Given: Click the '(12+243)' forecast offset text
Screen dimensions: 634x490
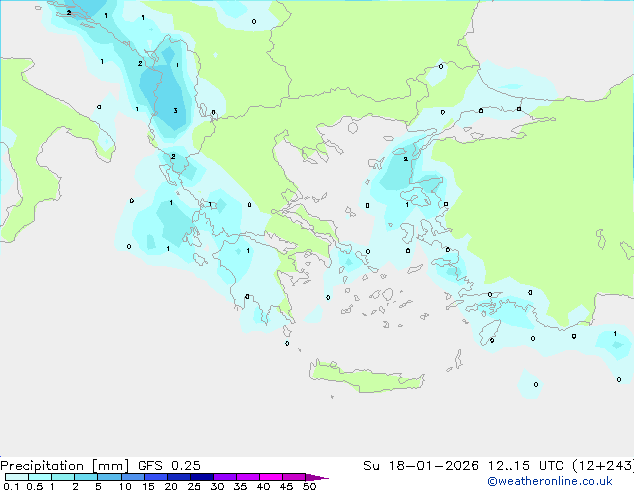Looking at the screenshot, I should click(603, 466).
